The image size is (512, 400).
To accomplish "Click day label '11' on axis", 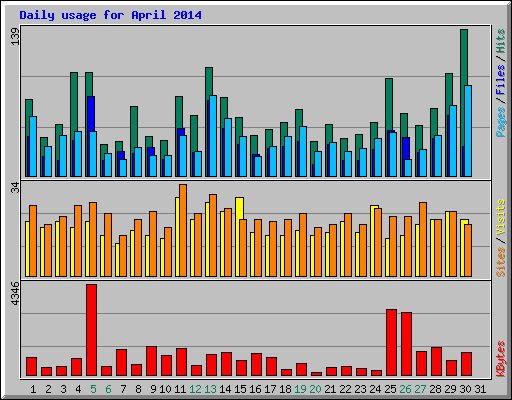I will coord(180,389).
